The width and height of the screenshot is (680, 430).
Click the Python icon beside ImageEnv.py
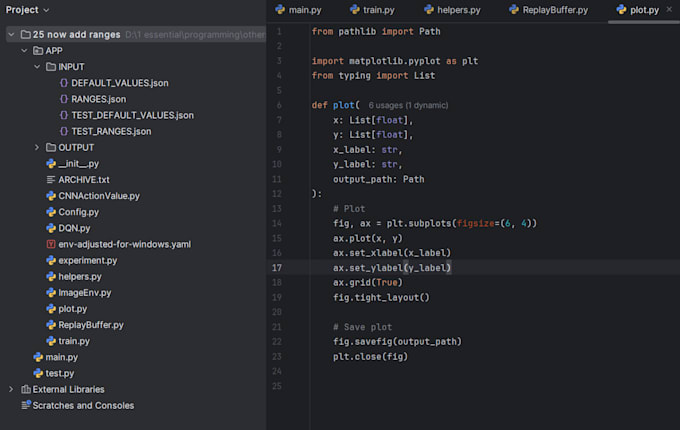51,293
